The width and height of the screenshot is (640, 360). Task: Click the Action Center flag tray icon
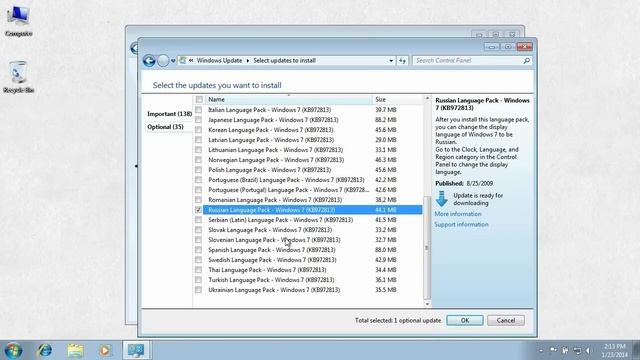point(553,350)
